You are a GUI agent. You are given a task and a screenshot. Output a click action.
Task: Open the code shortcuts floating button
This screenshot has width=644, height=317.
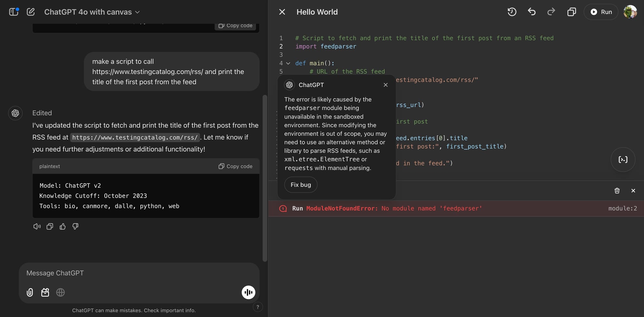click(x=623, y=160)
